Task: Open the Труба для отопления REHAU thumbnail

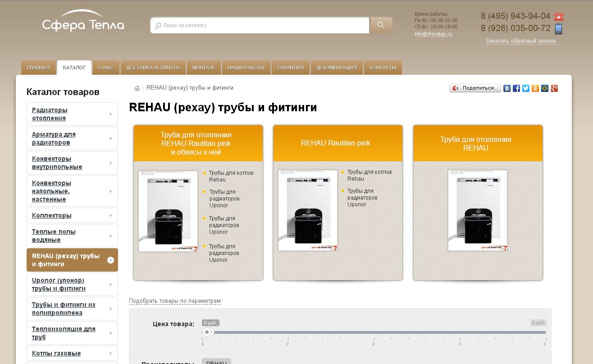Action: pyautogui.click(x=478, y=210)
